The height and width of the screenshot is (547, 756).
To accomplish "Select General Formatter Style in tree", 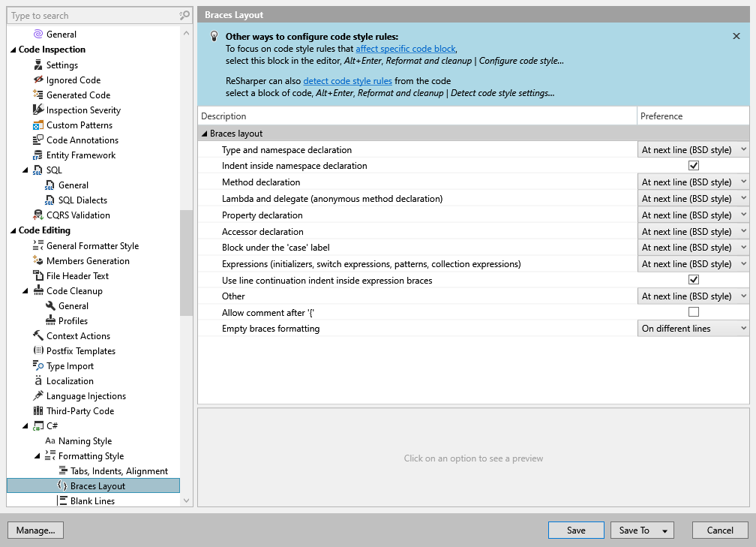I will pos(92,246).
